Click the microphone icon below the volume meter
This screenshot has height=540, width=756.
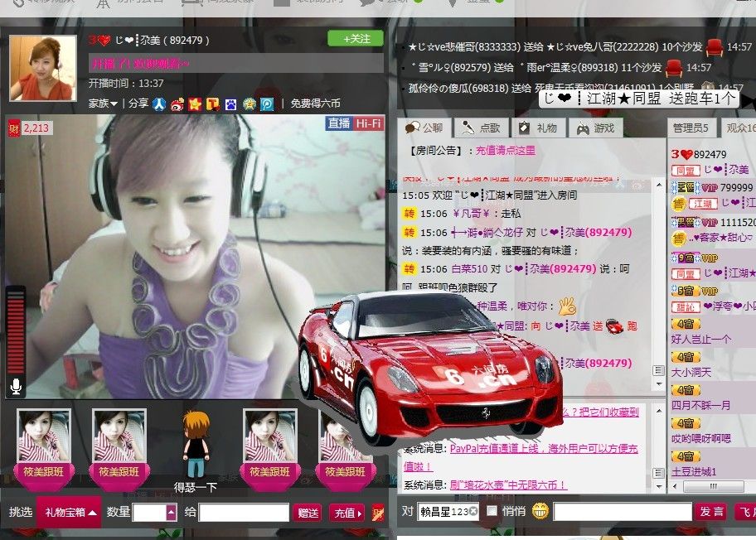[16, 386]
